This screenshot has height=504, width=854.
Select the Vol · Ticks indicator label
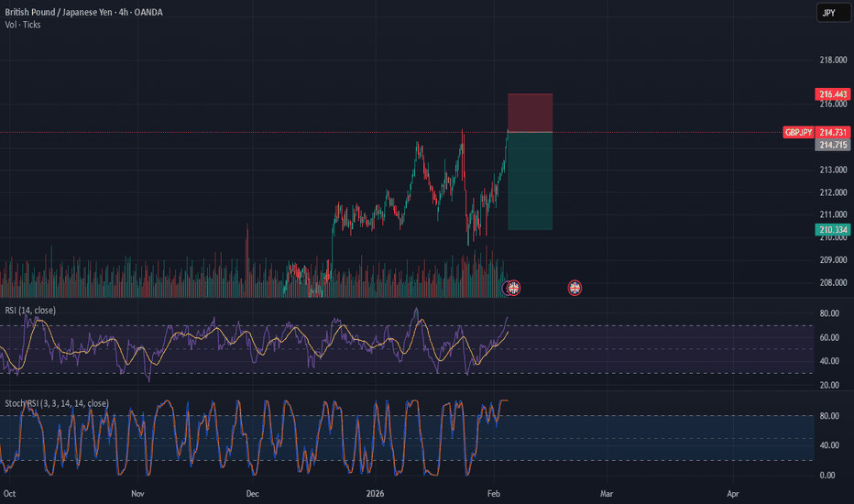(27, 25)
